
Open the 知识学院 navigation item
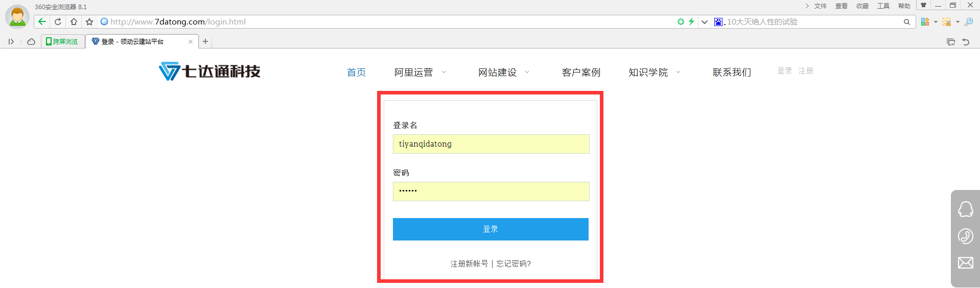pos(648,73)
